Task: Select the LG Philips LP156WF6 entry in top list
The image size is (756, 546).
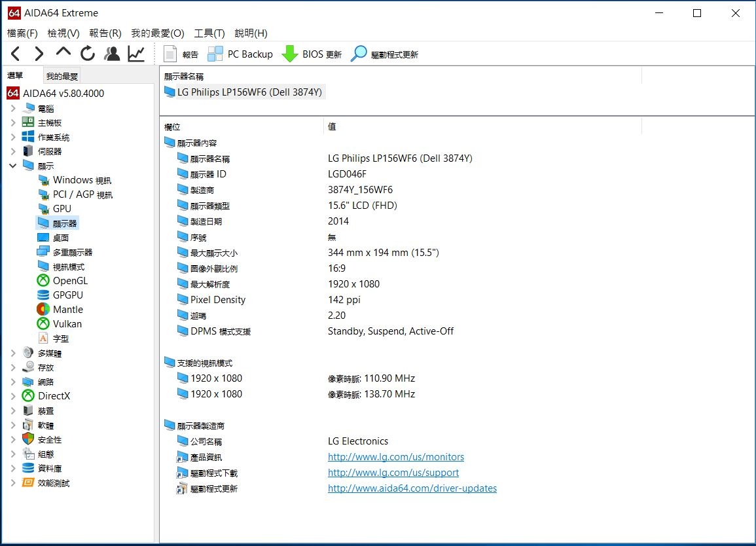Action: (244, 92)
